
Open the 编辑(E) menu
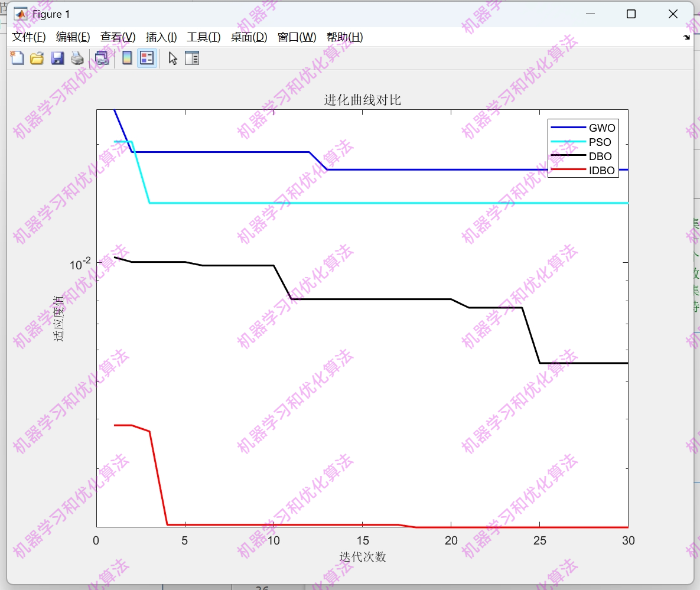[73, 37]
